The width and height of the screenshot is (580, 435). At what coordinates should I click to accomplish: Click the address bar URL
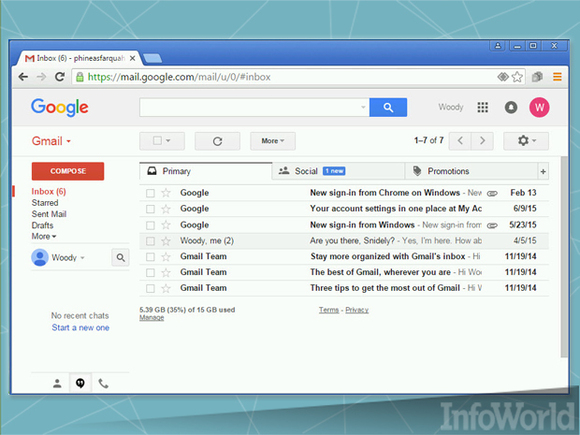[x=179, y=77]
